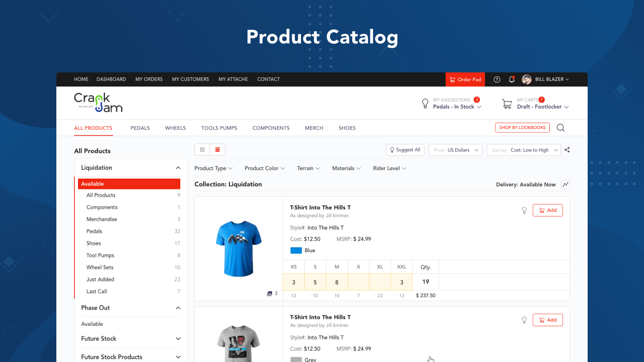
Task: Click the My Carts shopping cart icon
Action: (507, 104)
